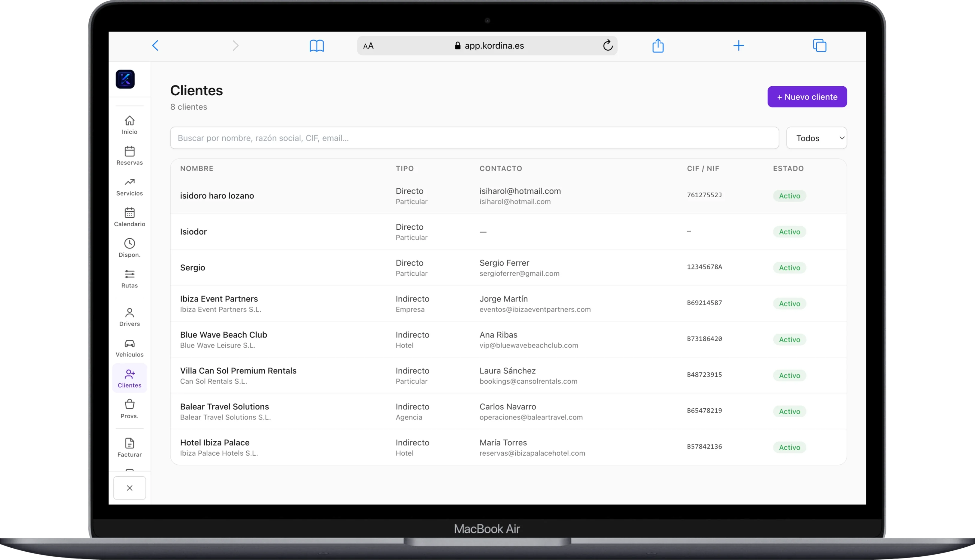This screenshot has height=560, width=975.
Task: Select the Clientes sidebar tab
Action: 129,378
